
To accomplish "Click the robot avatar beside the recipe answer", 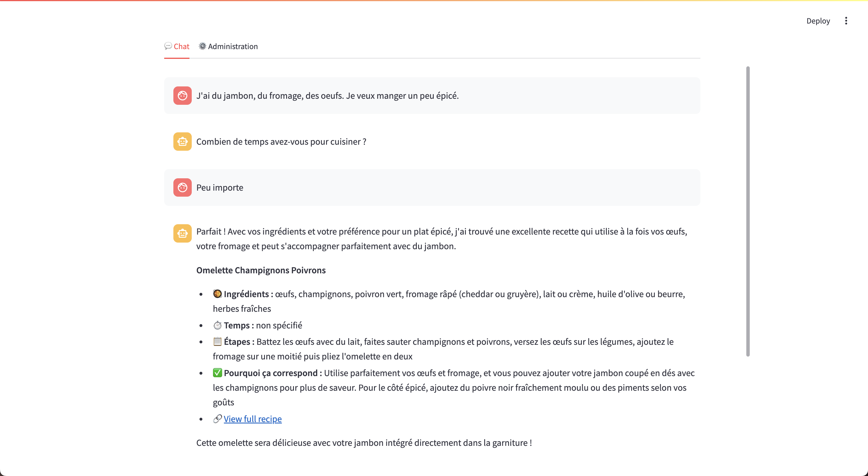I will (x=182, y=233).
